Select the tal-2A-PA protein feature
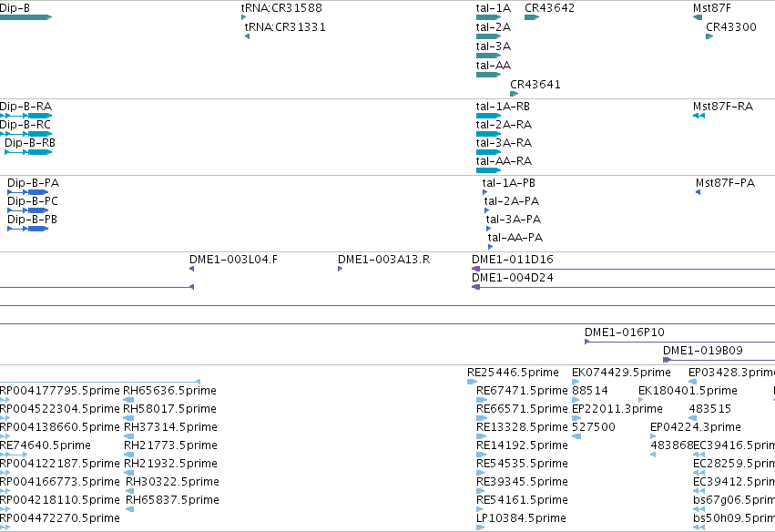This screenshot has width=775, height=532. tap(487, 210)
